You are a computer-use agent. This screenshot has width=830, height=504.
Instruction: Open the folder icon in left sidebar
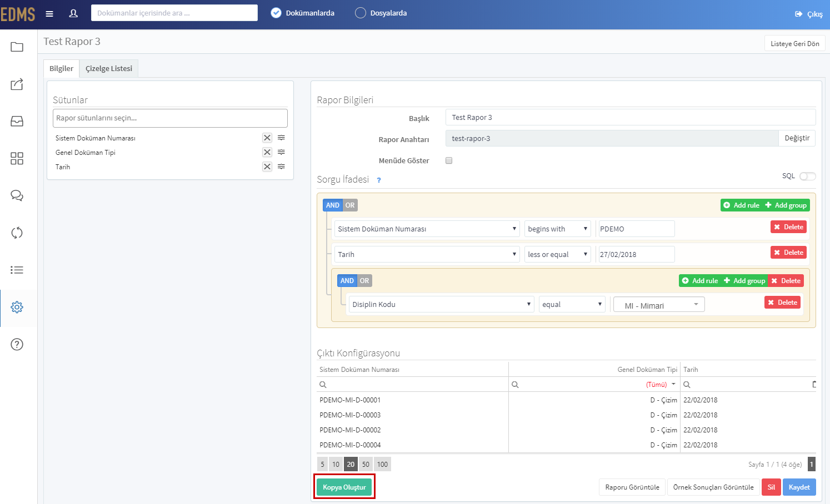click(17, 47)
